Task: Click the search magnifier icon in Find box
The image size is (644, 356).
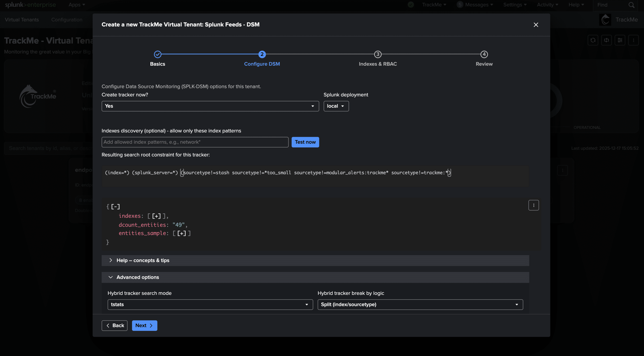Action: tap(631, 5)
